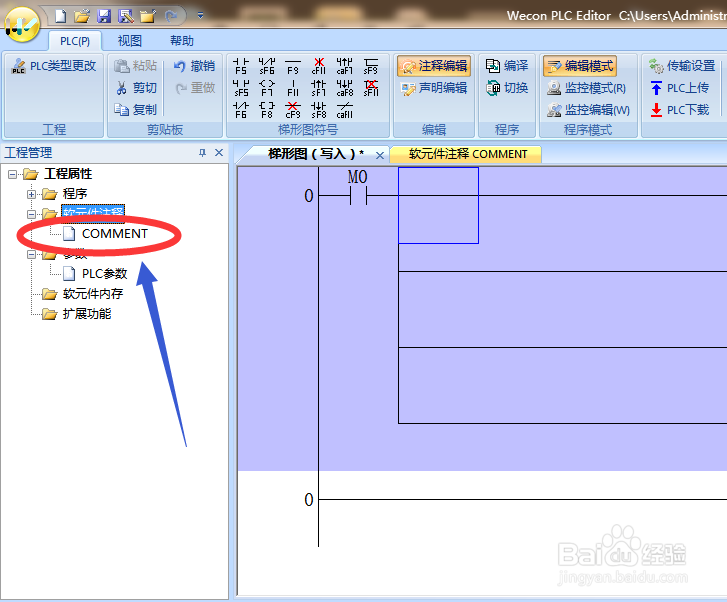Open PLC参数 item in tree
Image resolution: width=727 pixels, height=602 pixels.
pyautogui.click(x=104, y=274)
